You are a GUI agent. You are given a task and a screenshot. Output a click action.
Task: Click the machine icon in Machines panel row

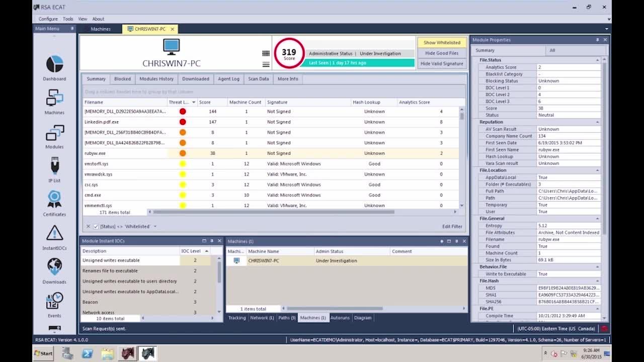(236, 260)
